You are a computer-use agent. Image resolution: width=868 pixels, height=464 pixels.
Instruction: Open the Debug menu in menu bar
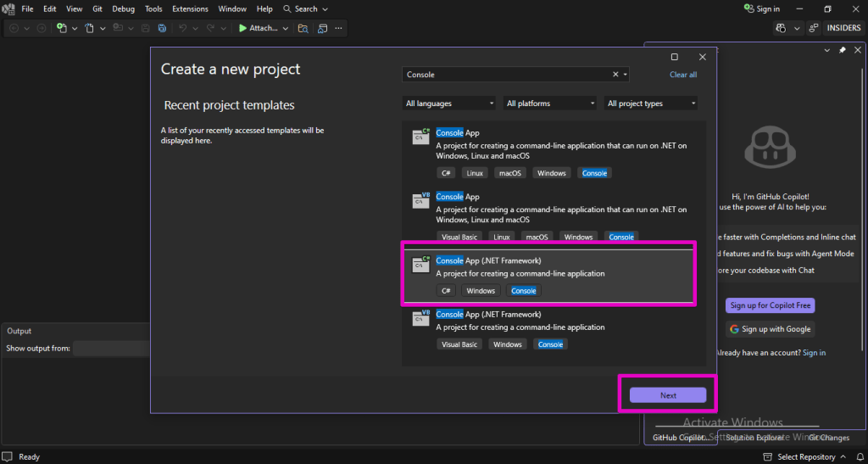pyautogui.click(x=123, y=8)
